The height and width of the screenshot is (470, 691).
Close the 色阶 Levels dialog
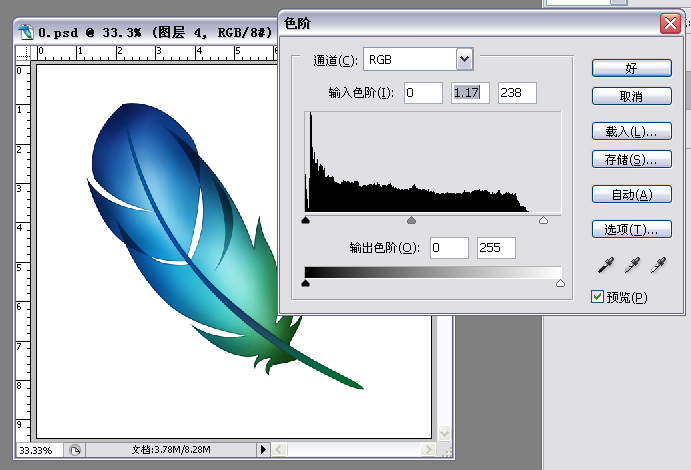(670, 23)
